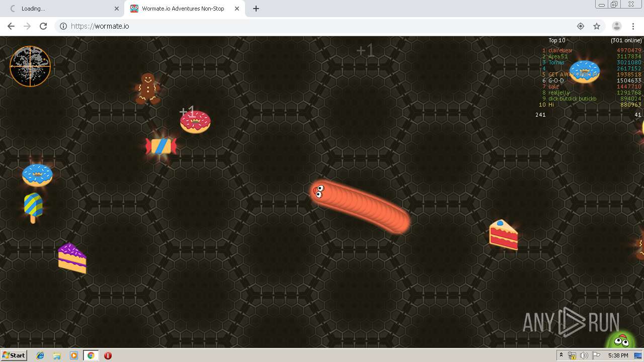Click the browser back arrow

(x=11, y=26)
